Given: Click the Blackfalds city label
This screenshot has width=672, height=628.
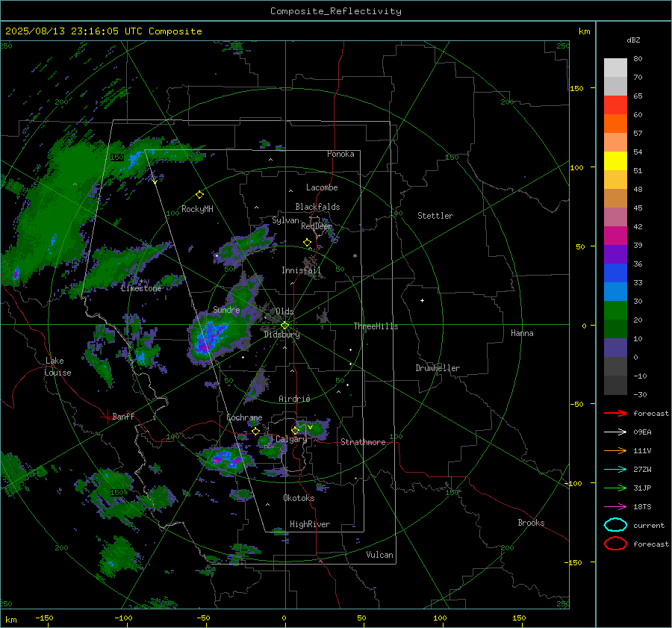Looking at the screenshot, I should [317, 207].
